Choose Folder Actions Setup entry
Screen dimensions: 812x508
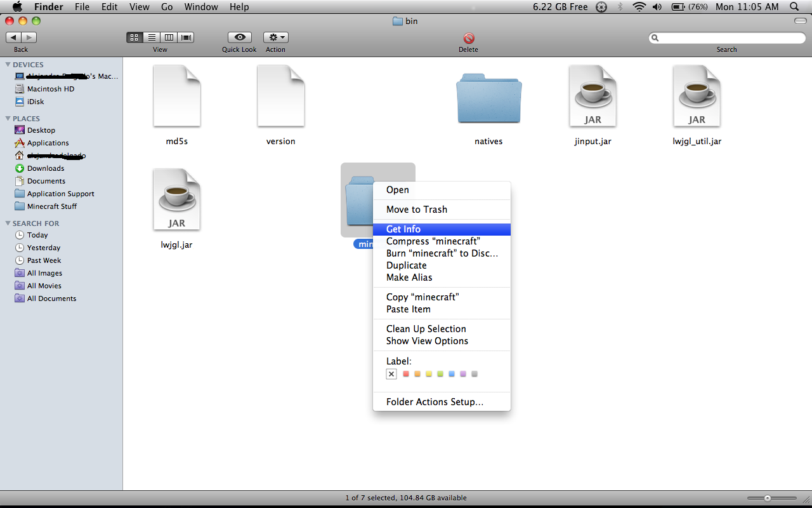pos(442,402)
